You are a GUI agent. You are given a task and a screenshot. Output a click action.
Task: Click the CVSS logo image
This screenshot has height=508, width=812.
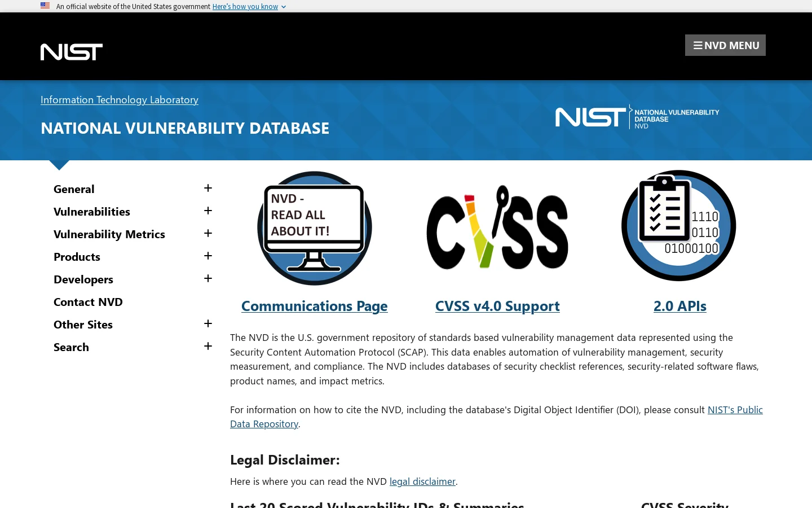point(497,227)
